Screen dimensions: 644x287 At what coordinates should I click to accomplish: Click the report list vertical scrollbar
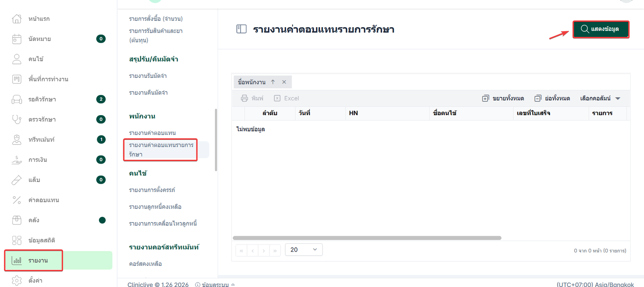(x=216, y=140)
